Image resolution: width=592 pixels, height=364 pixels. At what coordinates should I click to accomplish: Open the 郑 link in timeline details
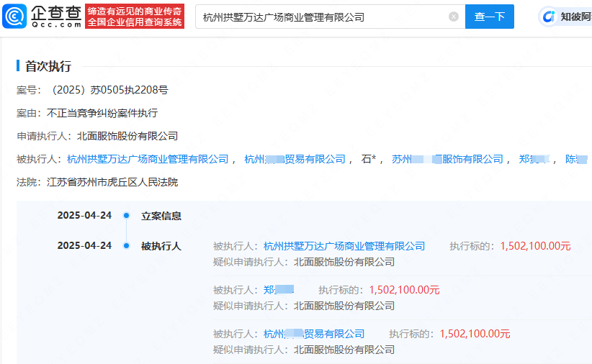[279, 290]
